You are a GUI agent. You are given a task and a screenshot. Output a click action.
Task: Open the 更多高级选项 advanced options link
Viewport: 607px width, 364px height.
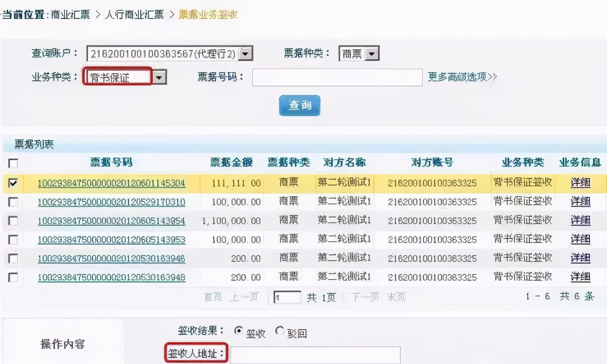coord(461,77)
